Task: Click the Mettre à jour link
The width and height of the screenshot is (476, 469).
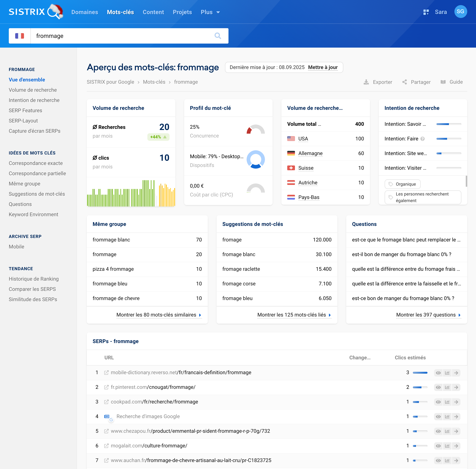Action: (x=323, y=67)
